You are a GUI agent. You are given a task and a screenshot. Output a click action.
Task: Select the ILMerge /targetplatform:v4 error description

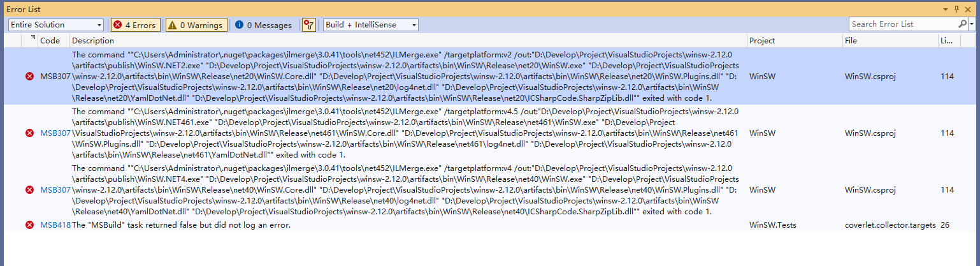(x=406, y=190)
